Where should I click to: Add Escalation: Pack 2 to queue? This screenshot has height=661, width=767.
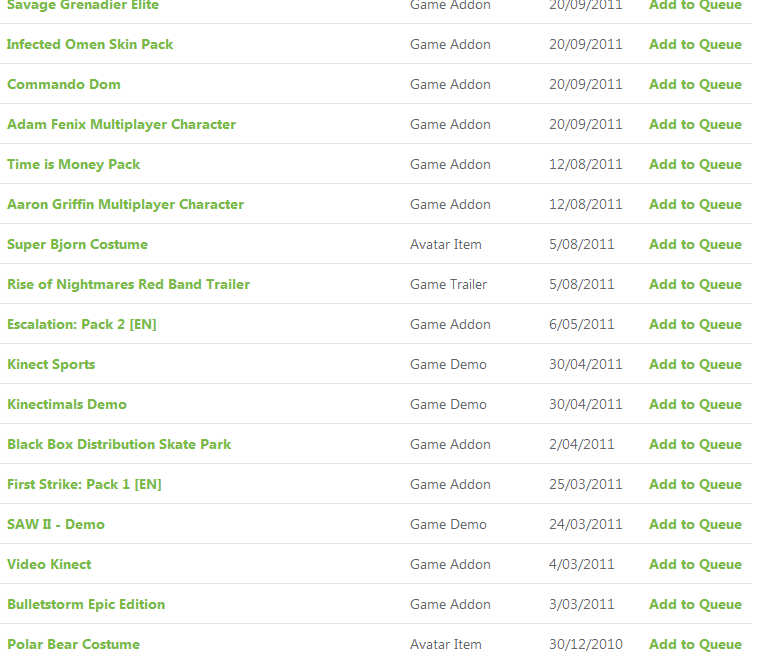tap(695, 325)
